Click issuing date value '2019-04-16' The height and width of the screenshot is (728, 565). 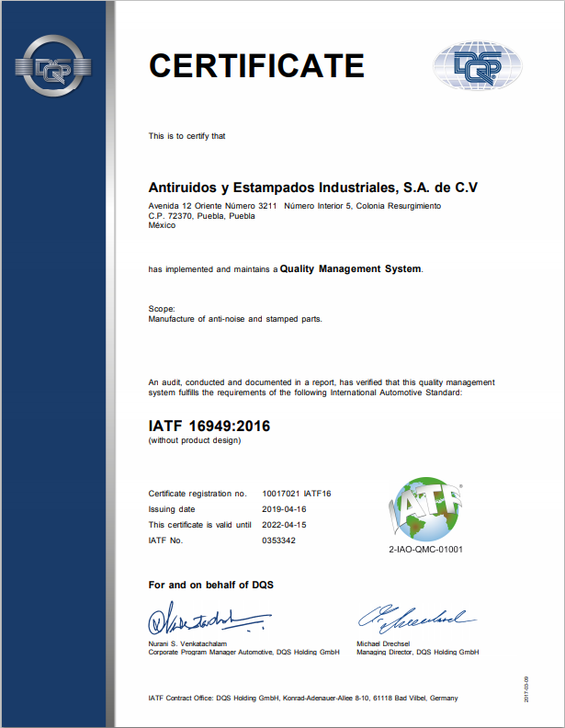284,509
